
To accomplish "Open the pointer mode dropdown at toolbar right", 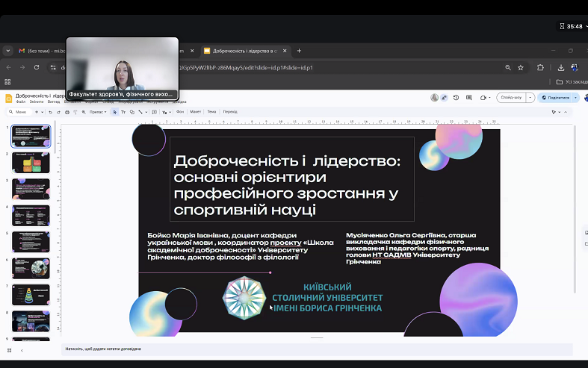I will tap(559, 112).
